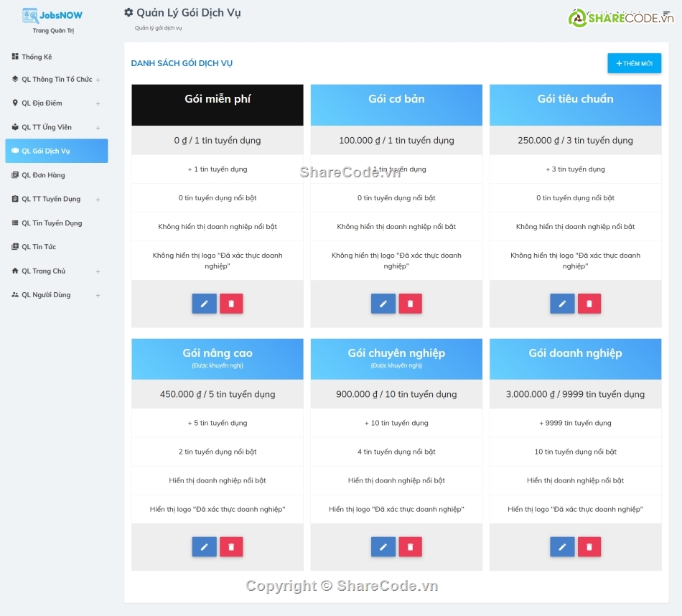Click '10 tin tuyển dụng nổi bật' text
Viewport: 682px width, 616px height.
coord(576,452)
